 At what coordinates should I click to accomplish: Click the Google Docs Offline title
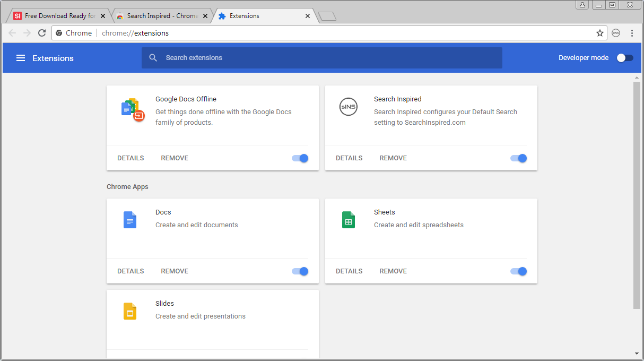point(186,99)
